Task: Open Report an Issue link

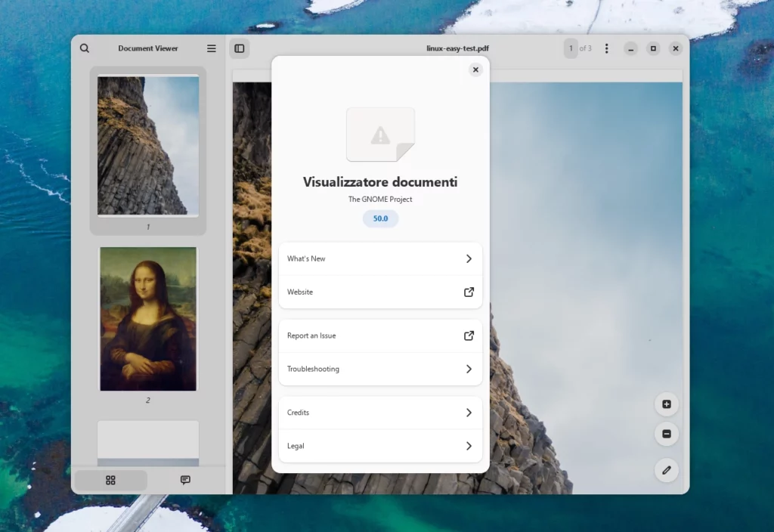Action: click(x=380, y=336)
